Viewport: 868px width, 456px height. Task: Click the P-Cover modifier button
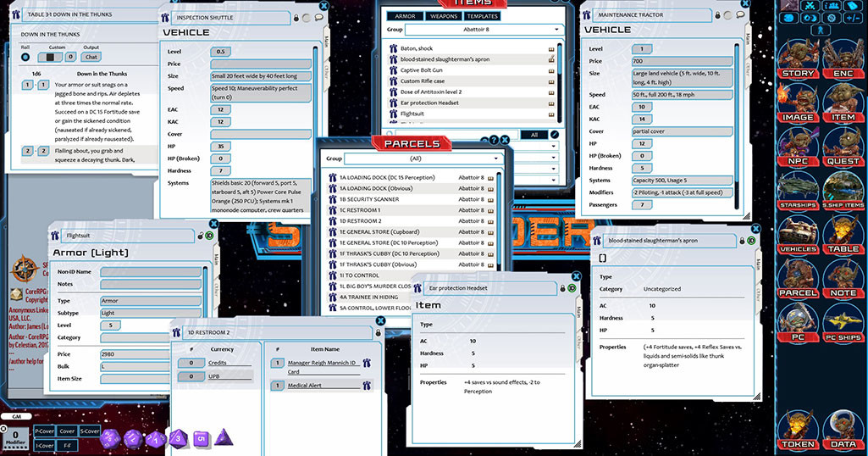[44, 431]
